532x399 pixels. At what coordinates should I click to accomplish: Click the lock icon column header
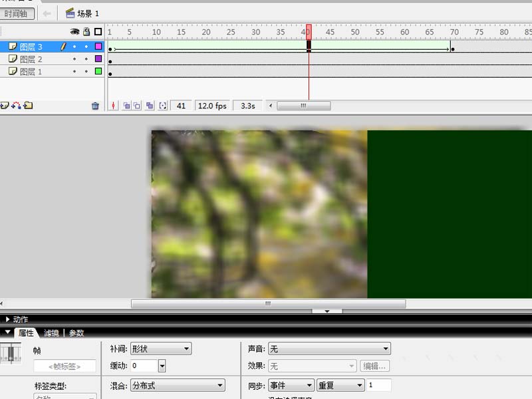[x=86, y=31]
